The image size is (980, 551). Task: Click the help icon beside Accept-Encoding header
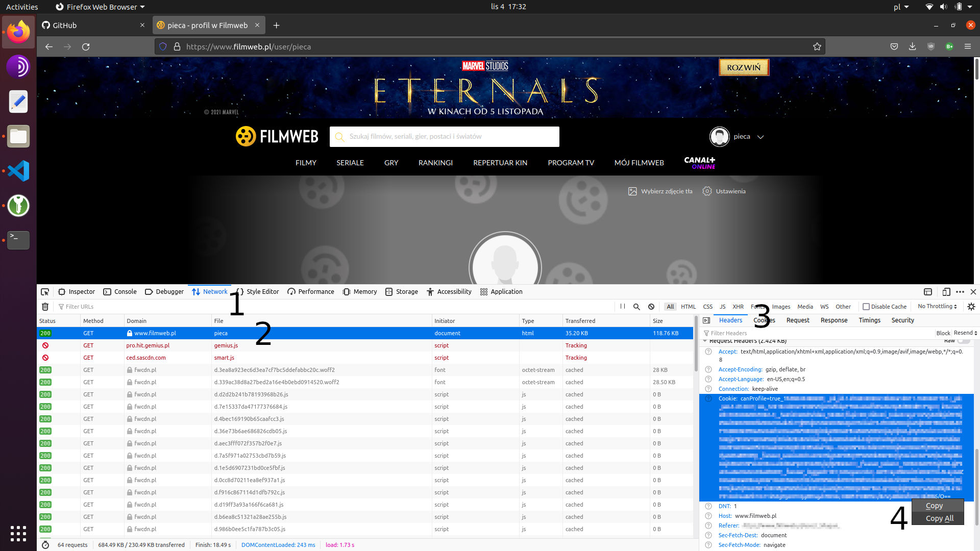point(708,369)
